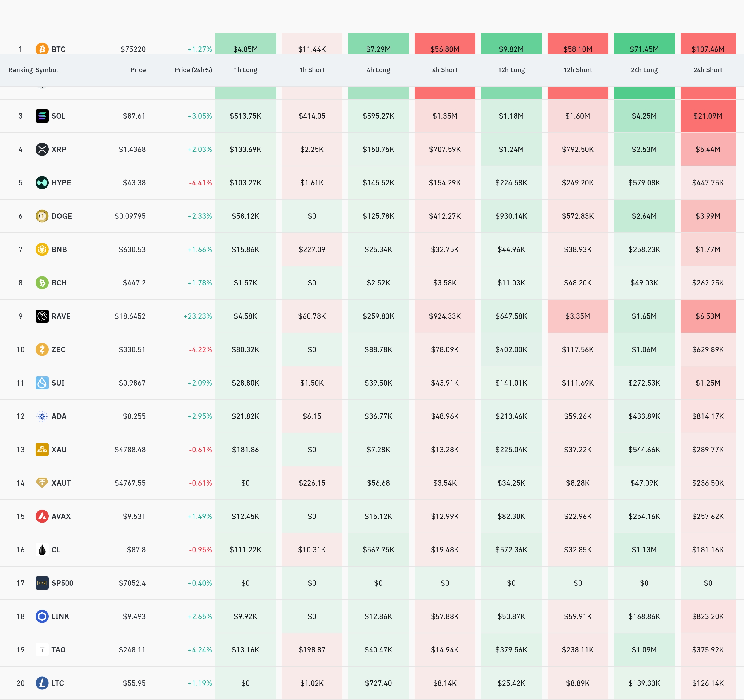Click SOL 24h Short cell $21.09M
Viewport: 744px width, 700px height.
click(708, 116)
